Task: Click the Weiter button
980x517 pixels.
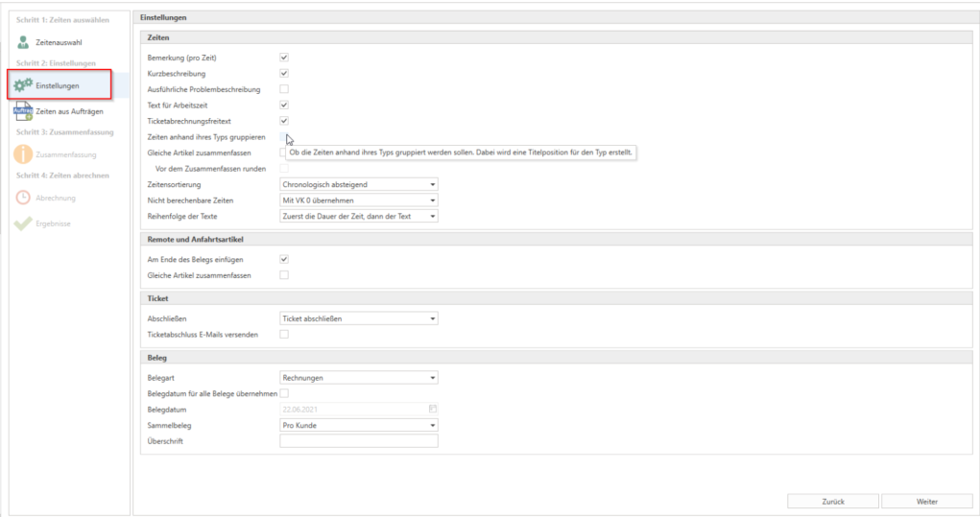Action: point(926,501)
